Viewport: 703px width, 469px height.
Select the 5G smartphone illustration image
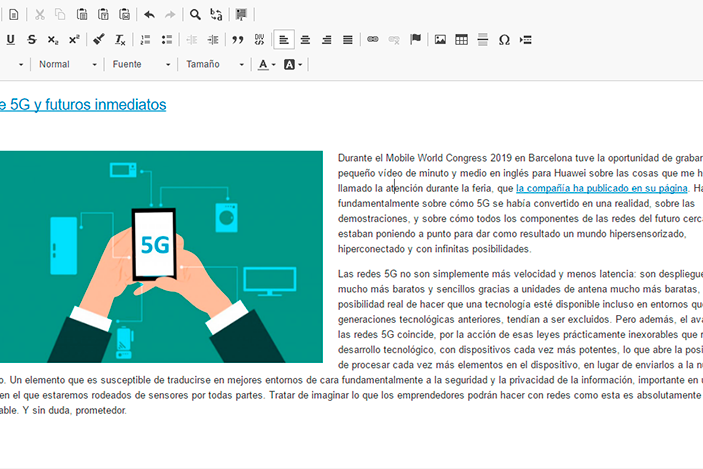click(161, 257)
